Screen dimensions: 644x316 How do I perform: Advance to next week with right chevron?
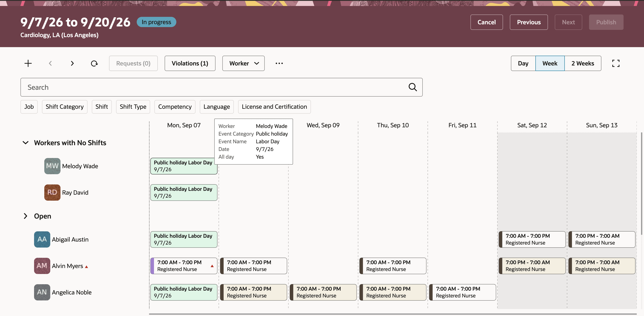72,63
